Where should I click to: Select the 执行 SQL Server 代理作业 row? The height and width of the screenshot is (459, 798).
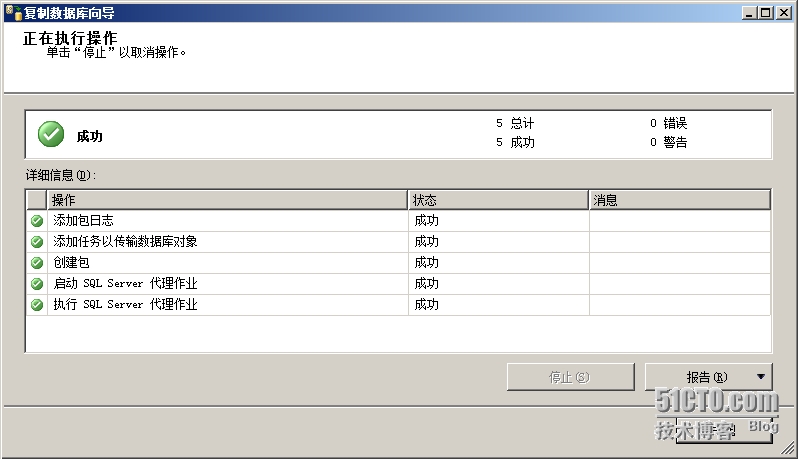(398, 304)
